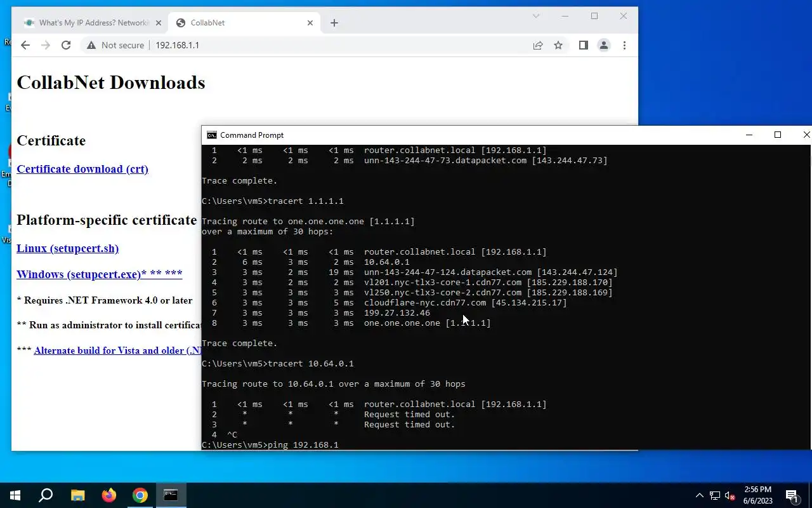Screen dimensions: 812x508
Task: Click 199.27.132.46 hop row
Action: pyautogui.click(x=321, y=313)
